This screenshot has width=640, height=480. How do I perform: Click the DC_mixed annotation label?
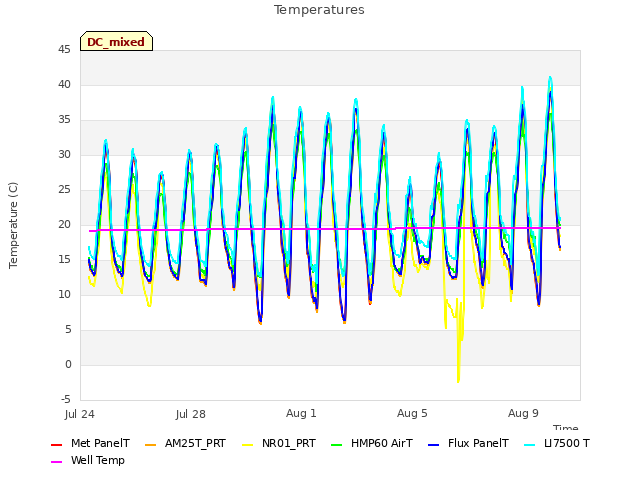pos(116,42)
